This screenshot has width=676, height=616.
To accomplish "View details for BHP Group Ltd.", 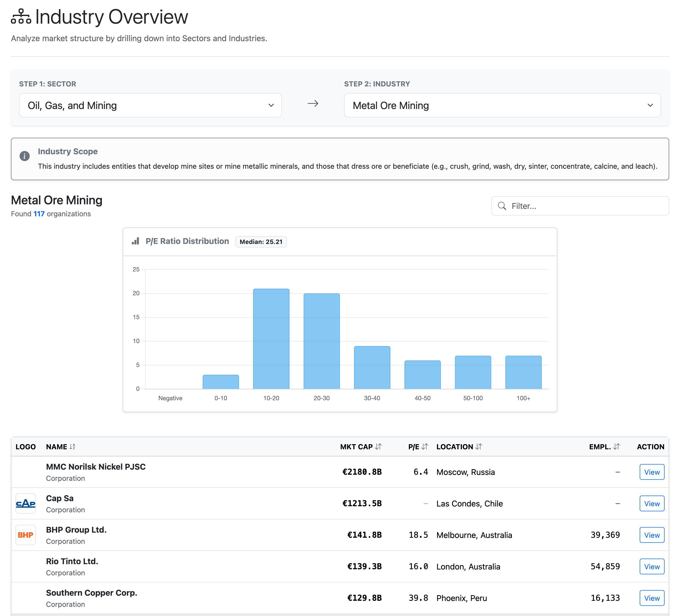I will pyautogui.click(x=652, y=535).
